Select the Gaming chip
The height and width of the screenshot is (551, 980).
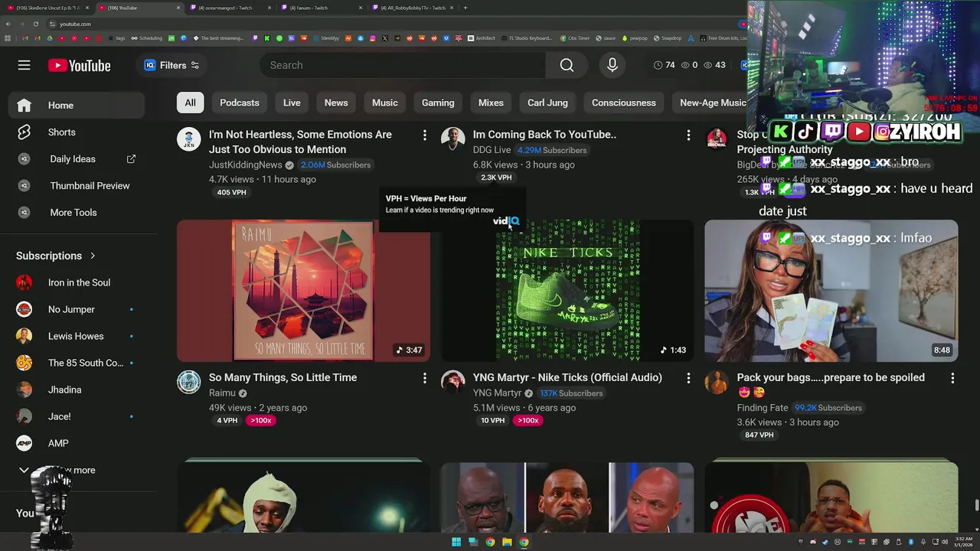[x=438, y=103]
